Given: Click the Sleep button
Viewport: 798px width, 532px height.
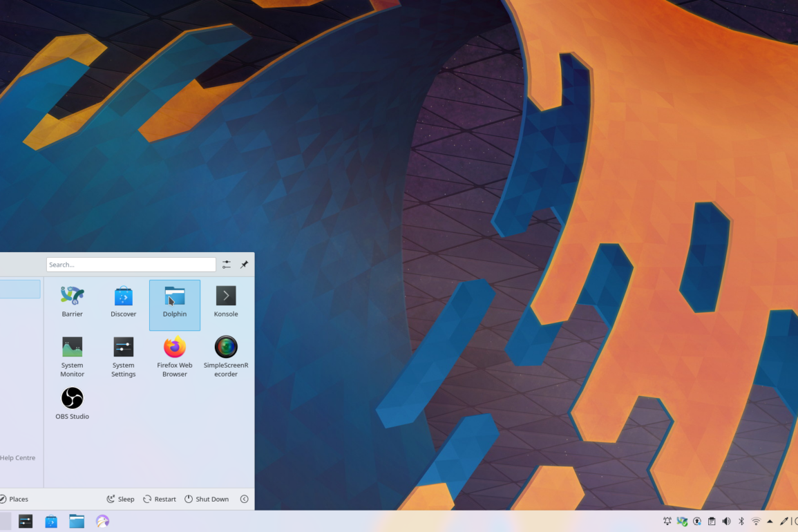Looking at the screenshot, I should tap(120, 499).
